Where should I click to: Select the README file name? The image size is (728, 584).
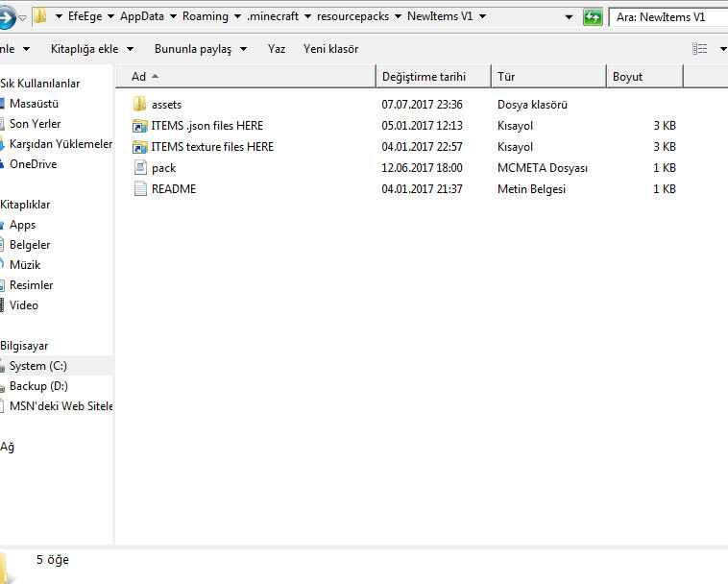(x=174, y=189)
